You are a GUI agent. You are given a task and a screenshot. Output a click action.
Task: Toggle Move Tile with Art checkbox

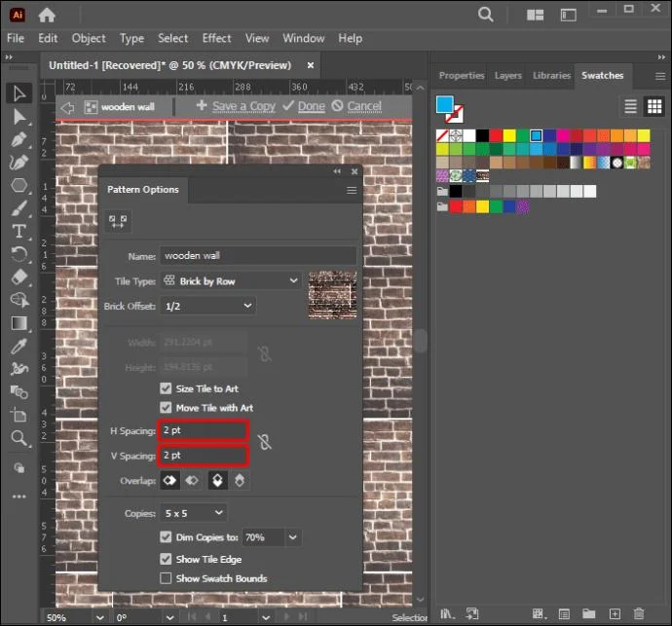click(166, 408)
